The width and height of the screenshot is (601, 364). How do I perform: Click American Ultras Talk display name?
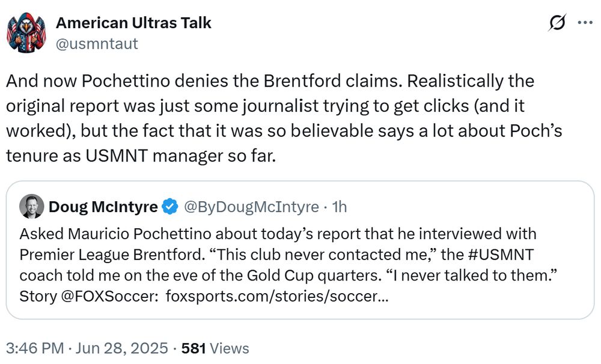tap(133, 23)
